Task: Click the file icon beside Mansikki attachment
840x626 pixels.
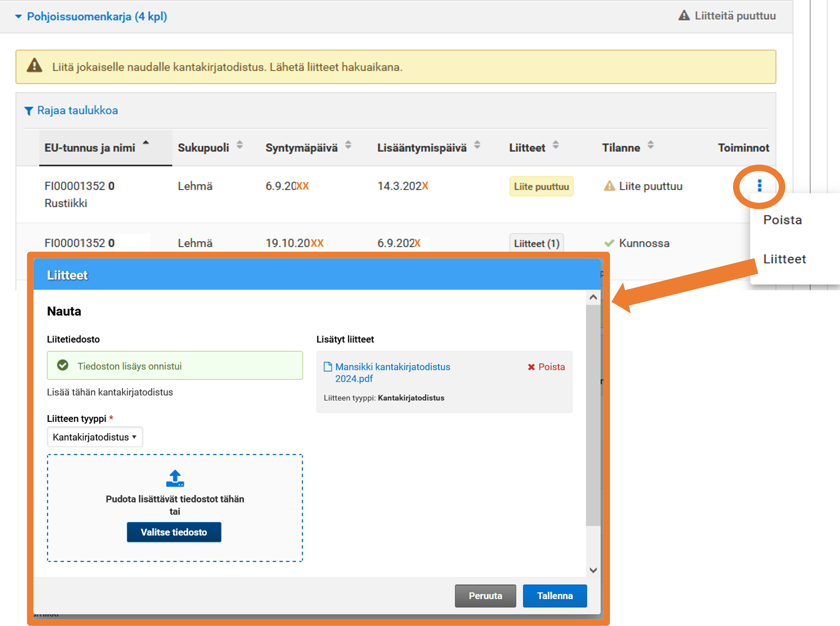Action: pyautogui.click(x=328, y=366)
